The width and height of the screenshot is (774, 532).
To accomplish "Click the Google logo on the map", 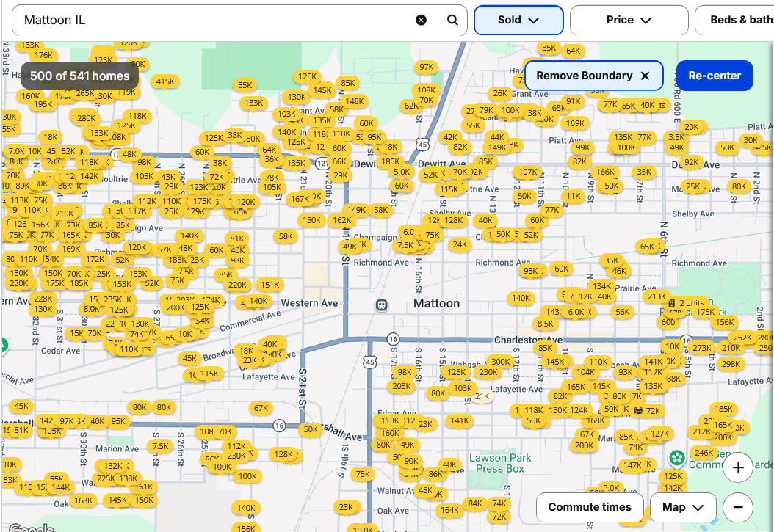I will coord(32,528).
